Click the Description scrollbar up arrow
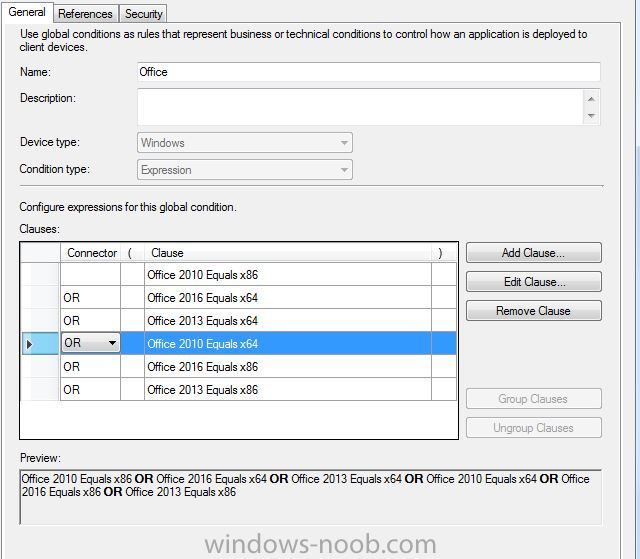This screenshot has height=559, width=640. [x=591, y=99]
